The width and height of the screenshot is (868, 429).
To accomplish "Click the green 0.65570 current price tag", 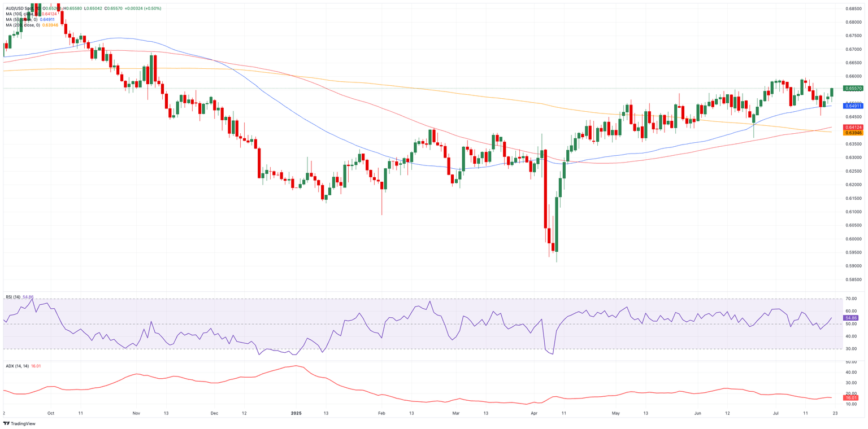I will (x=853, y=89).
